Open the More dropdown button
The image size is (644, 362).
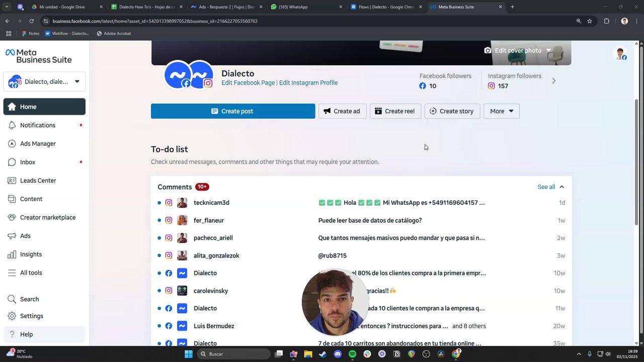[501, 111]
